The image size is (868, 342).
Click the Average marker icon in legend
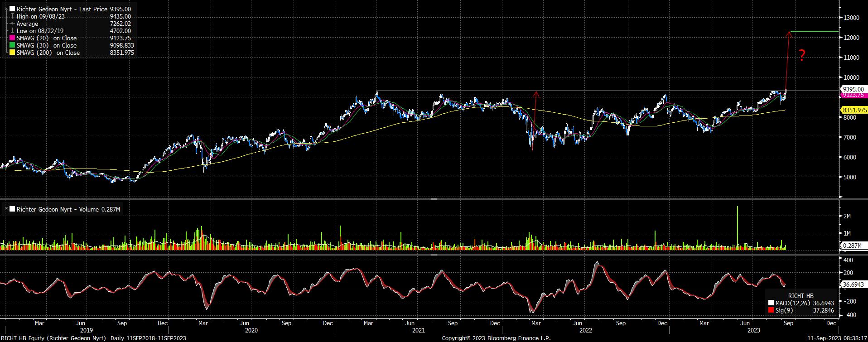[12, 24]
